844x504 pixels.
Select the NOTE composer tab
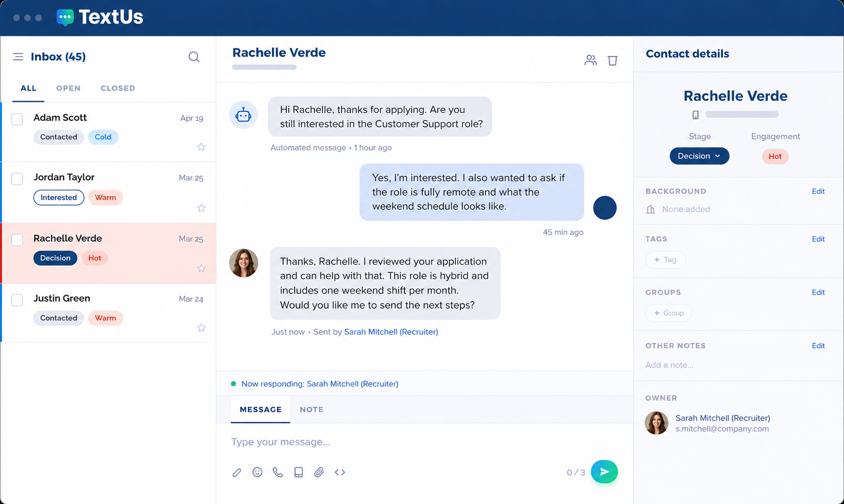(311, 409)
